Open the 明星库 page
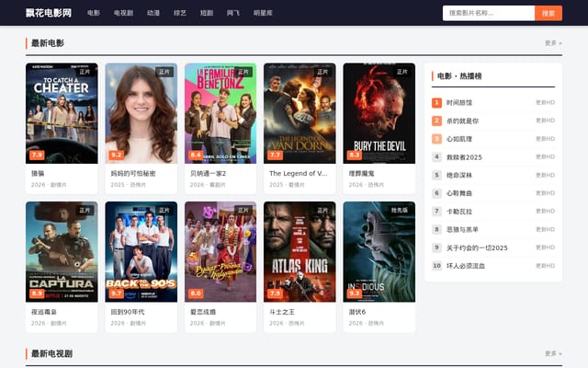Viewport: 588px width, 368px height. tap(263, 13)
